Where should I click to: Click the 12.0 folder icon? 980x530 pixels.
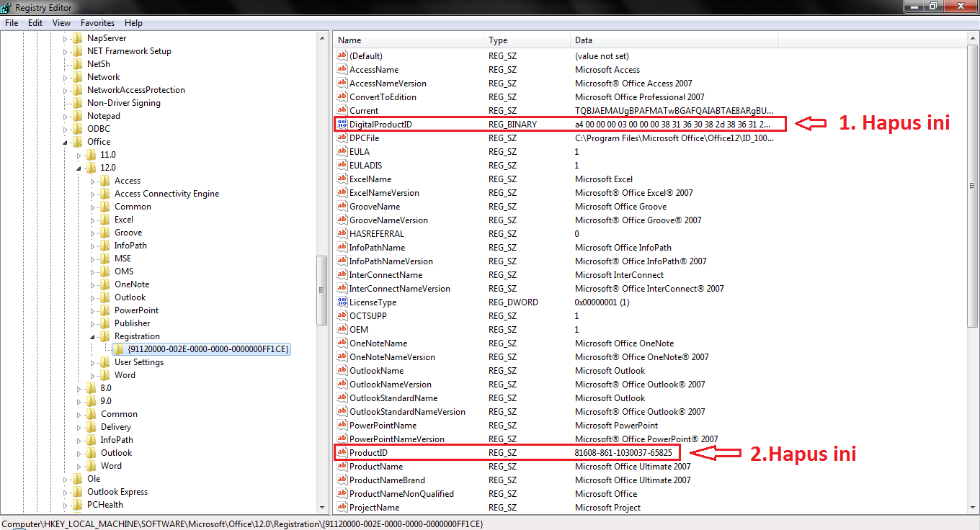point(91,168)
